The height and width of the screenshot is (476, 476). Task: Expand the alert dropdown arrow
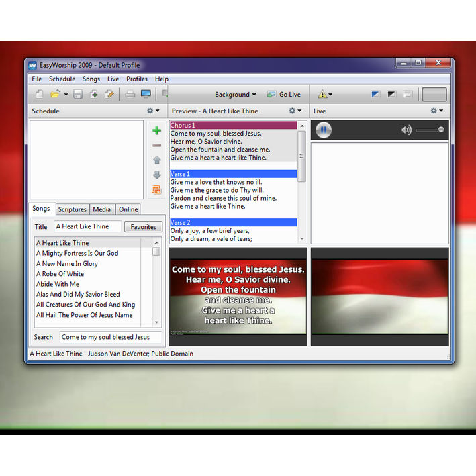coord(330,95)
